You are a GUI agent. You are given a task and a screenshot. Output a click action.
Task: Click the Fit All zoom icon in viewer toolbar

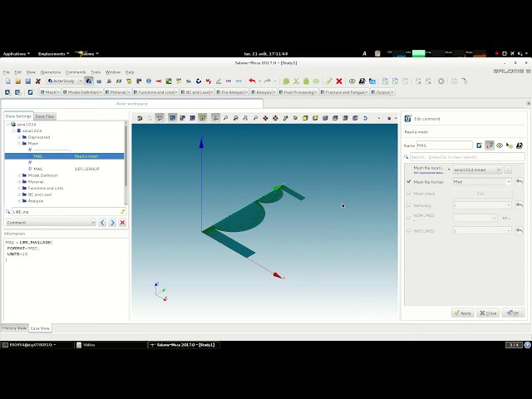pos(225,118)
